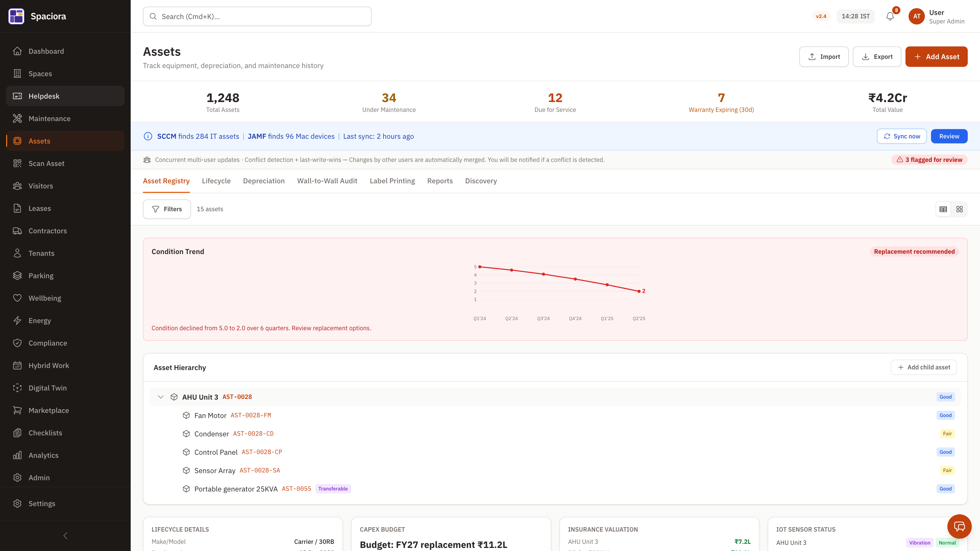Collapse the AHU Unit 3 hierarchy

tap(161, 397)
